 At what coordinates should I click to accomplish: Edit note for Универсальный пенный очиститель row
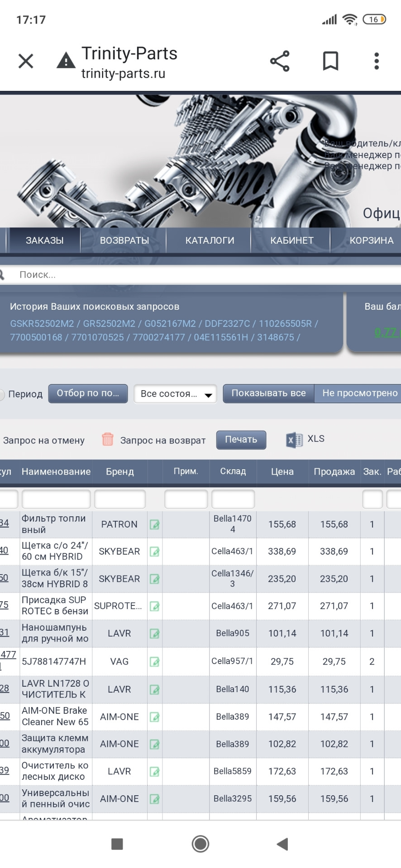tap(155, 799)
